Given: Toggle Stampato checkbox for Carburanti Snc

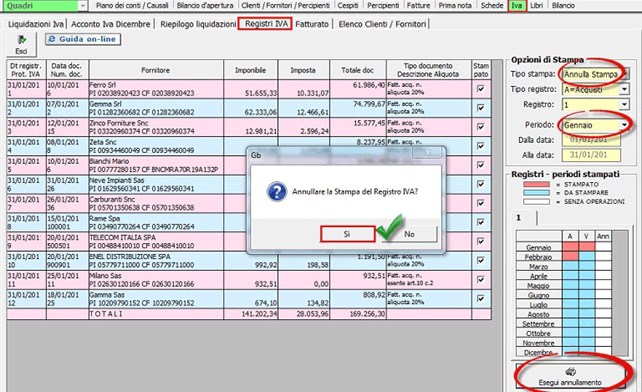Looking at the screenshot, I should 481,203.
